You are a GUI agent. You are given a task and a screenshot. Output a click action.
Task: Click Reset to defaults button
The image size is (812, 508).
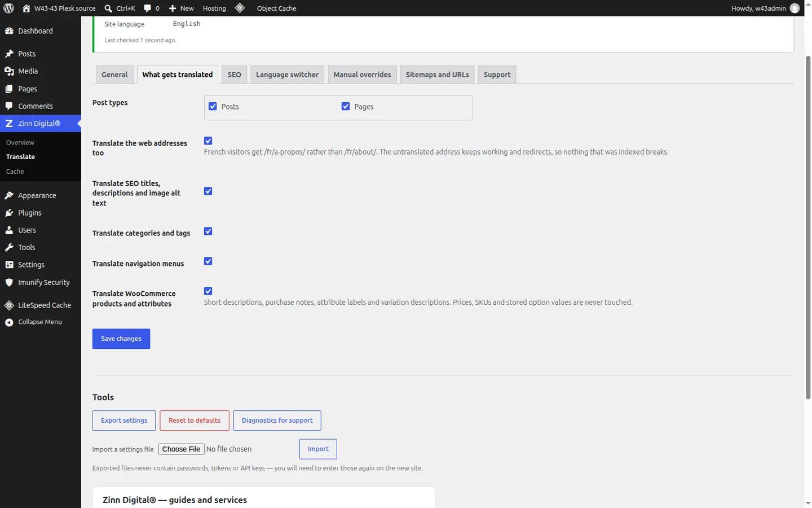195,421
